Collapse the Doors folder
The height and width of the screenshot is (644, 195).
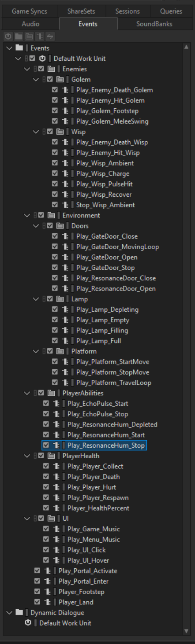click(36, 226)
